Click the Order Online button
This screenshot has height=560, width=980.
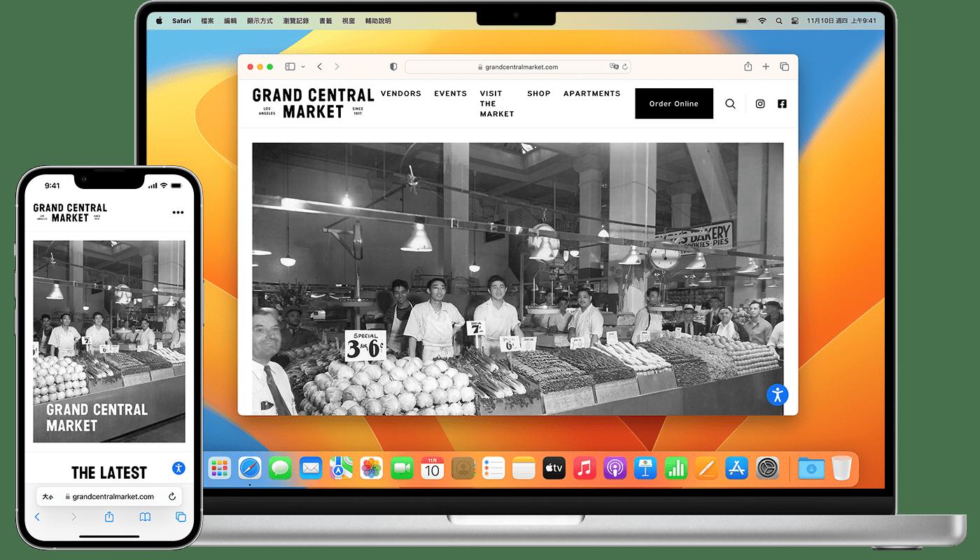coord(673,104)
